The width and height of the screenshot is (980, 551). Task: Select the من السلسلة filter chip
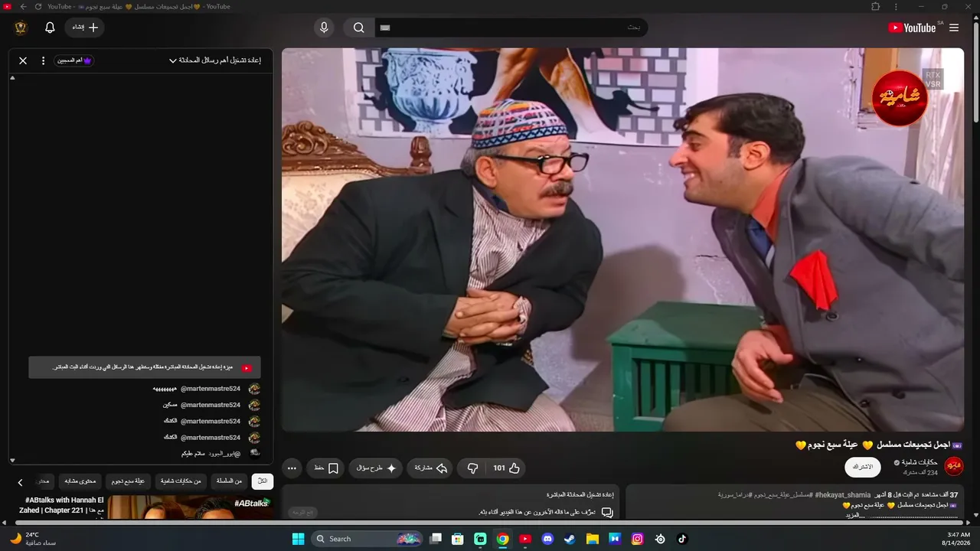229,481
